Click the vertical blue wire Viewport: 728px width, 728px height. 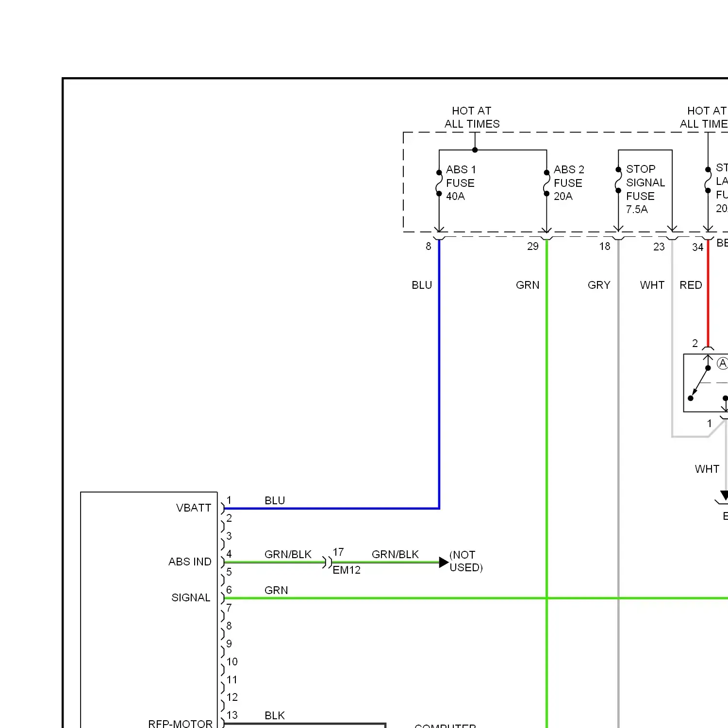[439, 374]
